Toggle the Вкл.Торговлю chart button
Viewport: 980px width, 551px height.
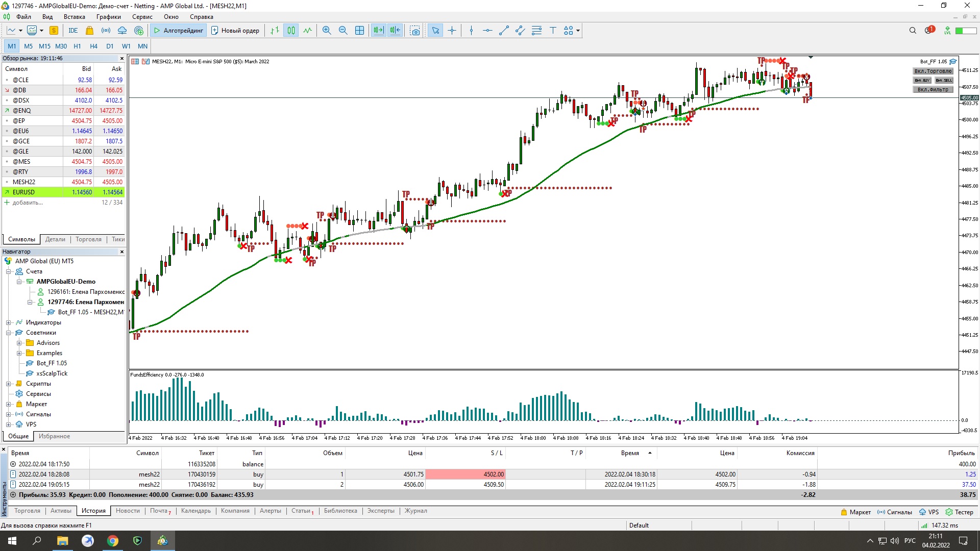[x=933, y=71]
